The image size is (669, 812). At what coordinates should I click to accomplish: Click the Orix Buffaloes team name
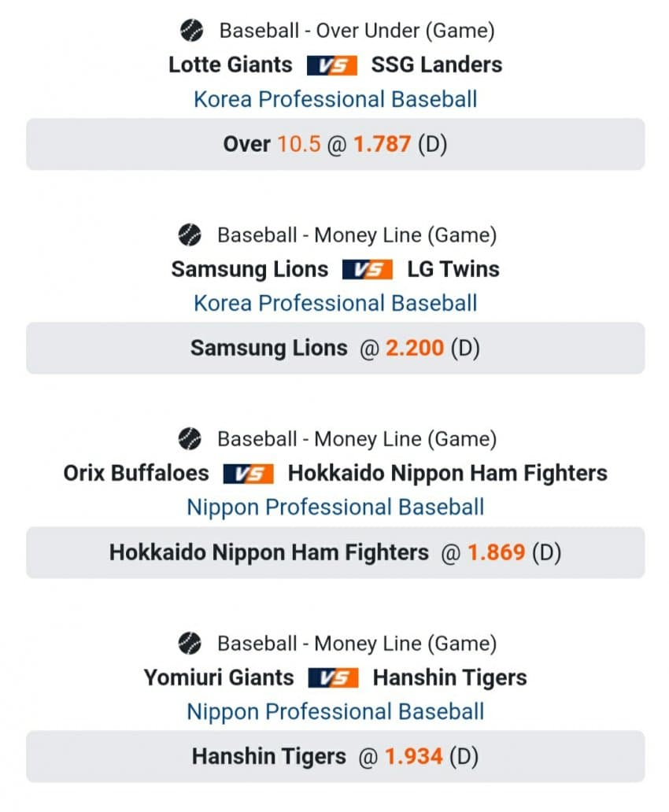click(x=136, y=474)
